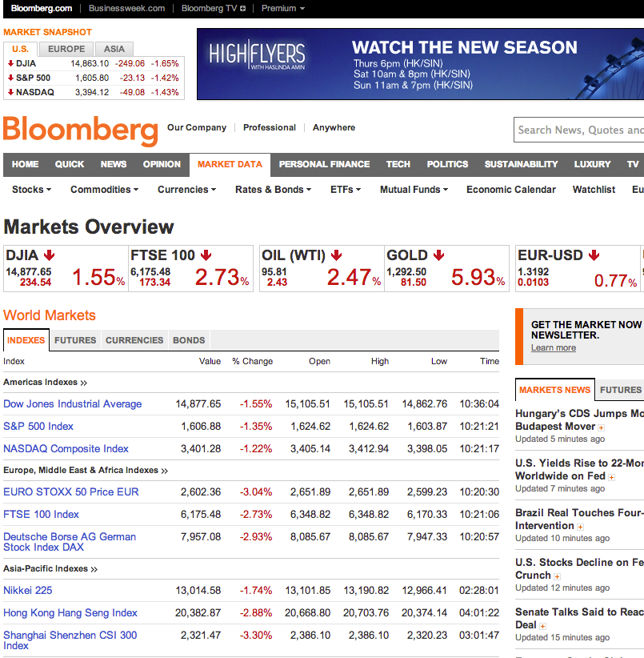Open Shanghai Shenzhen CSI 300 Index link
The height and width of the screenshot is (658, 644).
click(x=70, y=640)
